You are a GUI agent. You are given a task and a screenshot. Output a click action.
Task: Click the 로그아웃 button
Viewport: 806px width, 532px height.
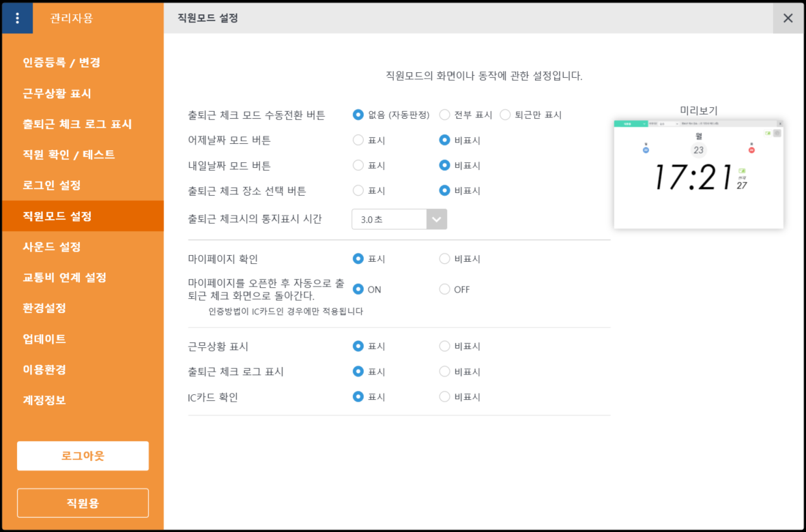pyautogui.click(x=83, y=456)
